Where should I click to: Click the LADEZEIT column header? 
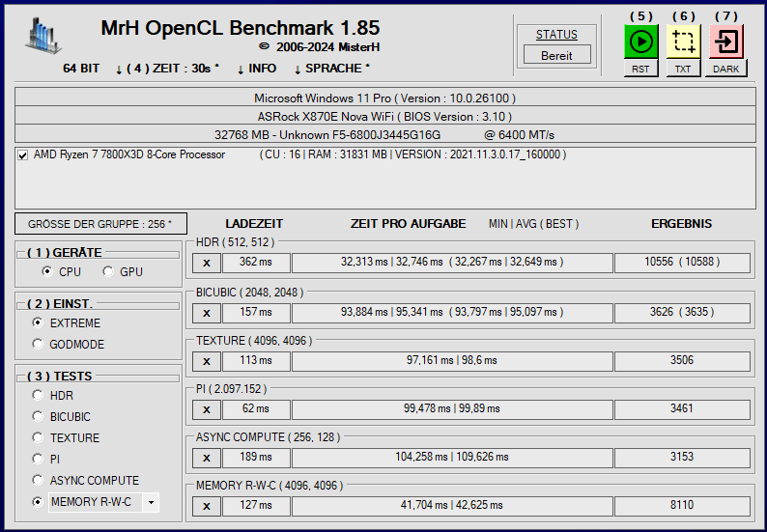[x=254, y=224]
